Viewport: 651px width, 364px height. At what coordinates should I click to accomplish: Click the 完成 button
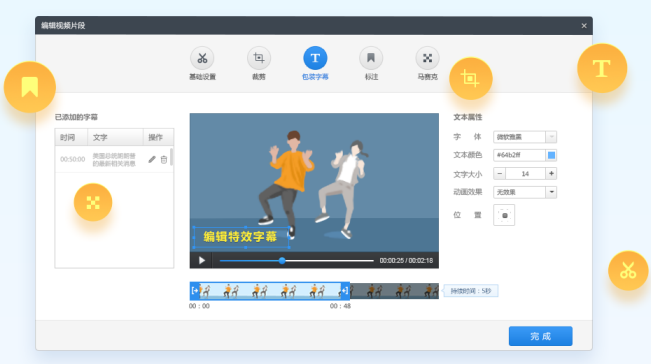[541, 336]
